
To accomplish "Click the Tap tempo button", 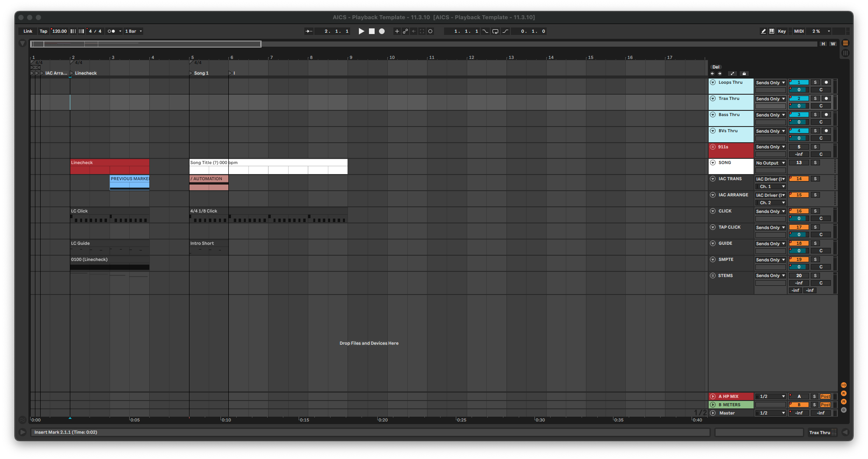I will point(43,31).
